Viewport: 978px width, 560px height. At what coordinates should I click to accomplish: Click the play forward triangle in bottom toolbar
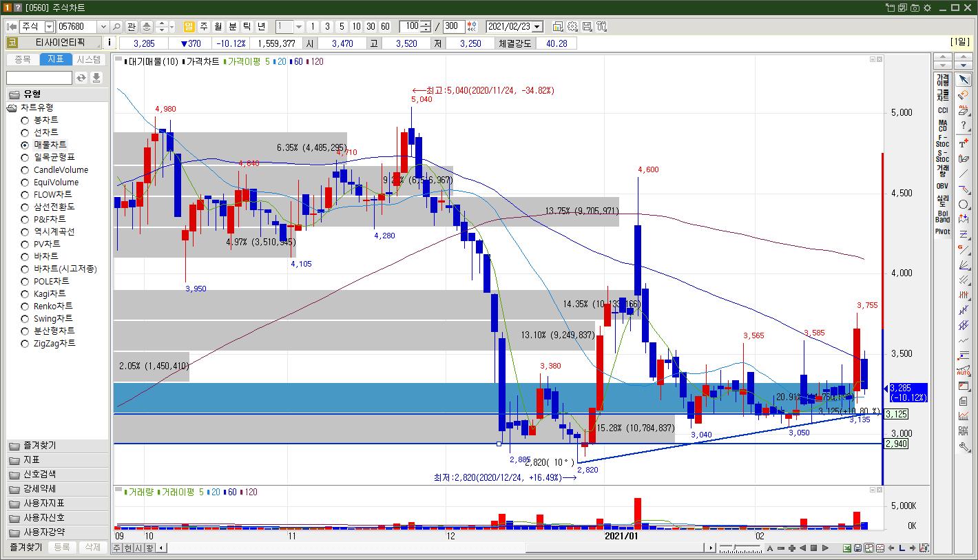coord(825,548)
